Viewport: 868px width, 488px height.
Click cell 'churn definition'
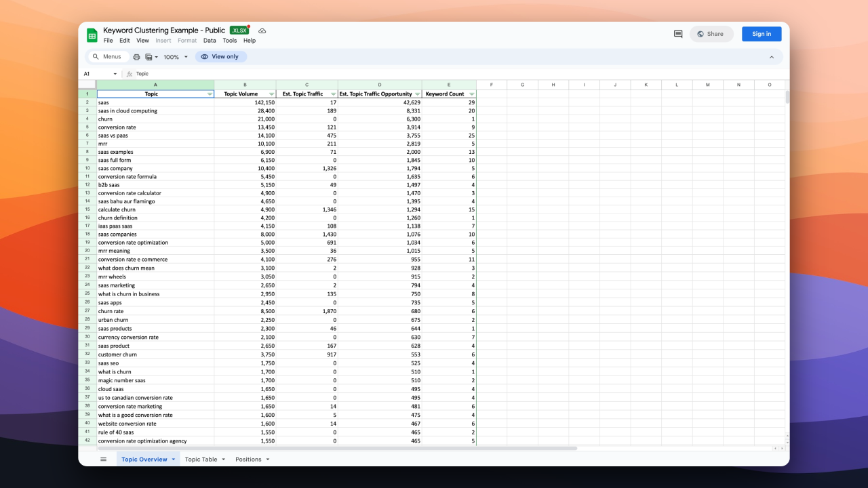point(155,218)
